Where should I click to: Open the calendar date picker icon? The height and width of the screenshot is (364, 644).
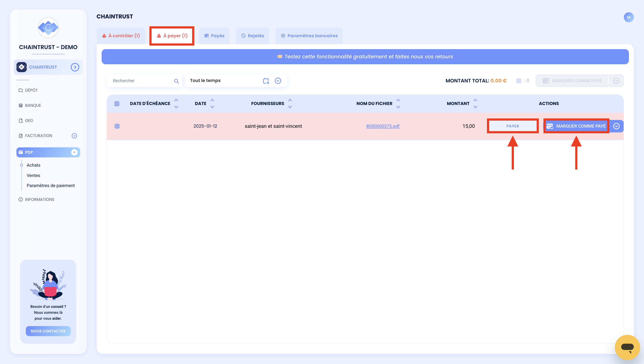pos(266,81)
